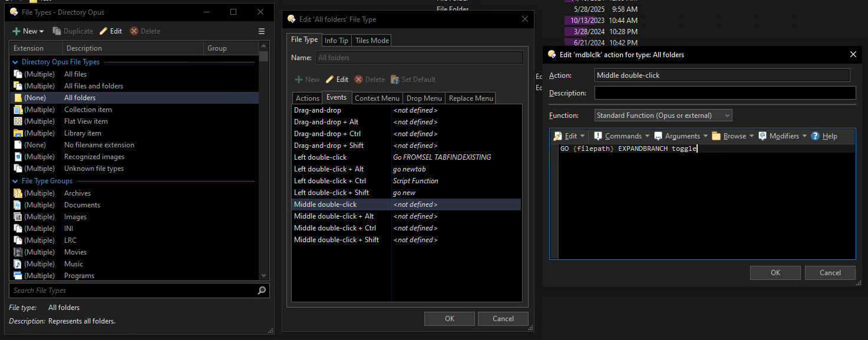Select the Library item icon

18,133
